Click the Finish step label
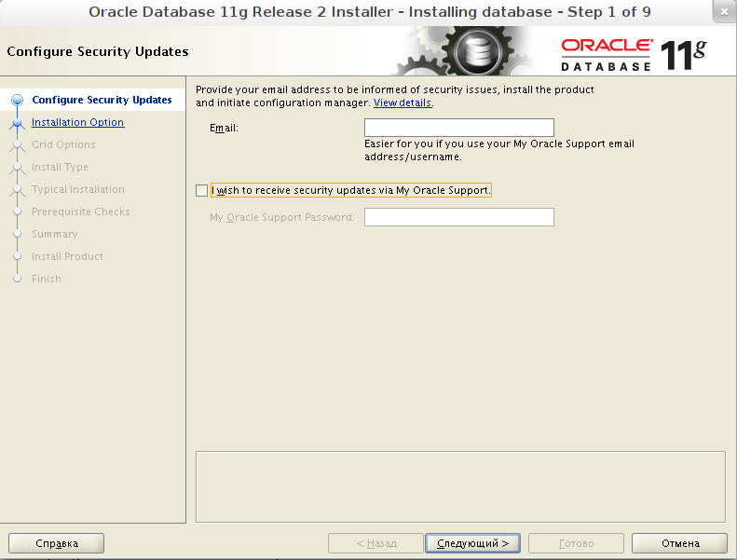737x560 pixels. (x=46, y=279)
